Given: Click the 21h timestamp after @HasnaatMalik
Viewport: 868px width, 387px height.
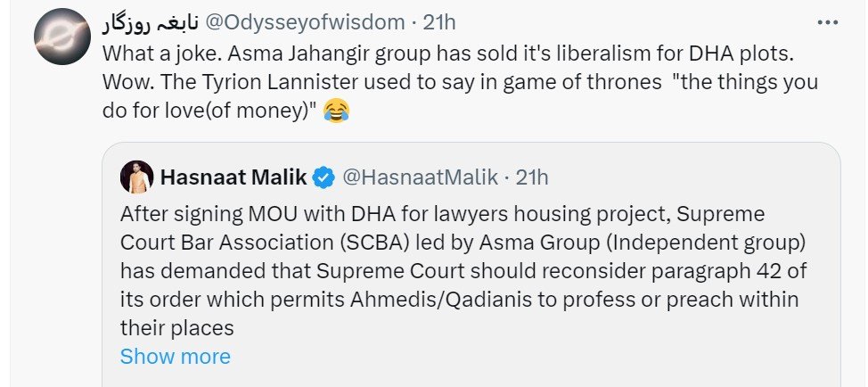Looking at the screenshot, I should click(x=533, y=178).
